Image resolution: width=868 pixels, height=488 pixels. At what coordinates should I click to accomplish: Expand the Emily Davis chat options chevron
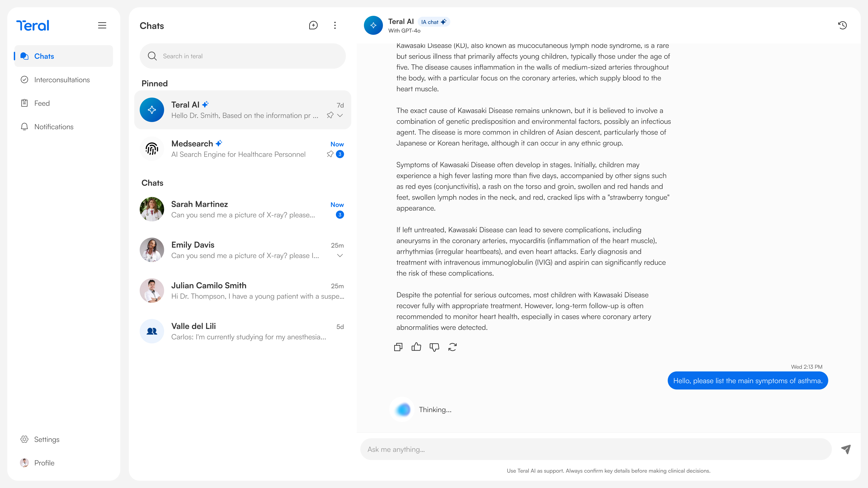click(340, 255)
